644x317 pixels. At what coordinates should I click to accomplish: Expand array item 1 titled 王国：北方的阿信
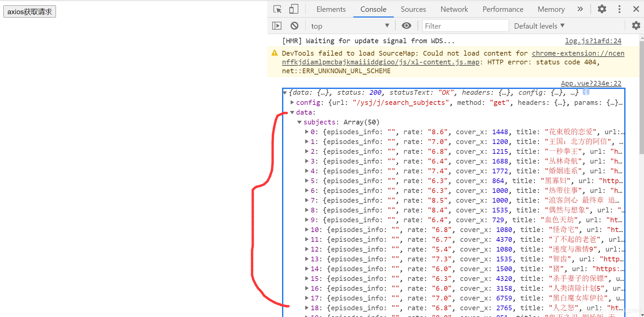tap(307, 142)
